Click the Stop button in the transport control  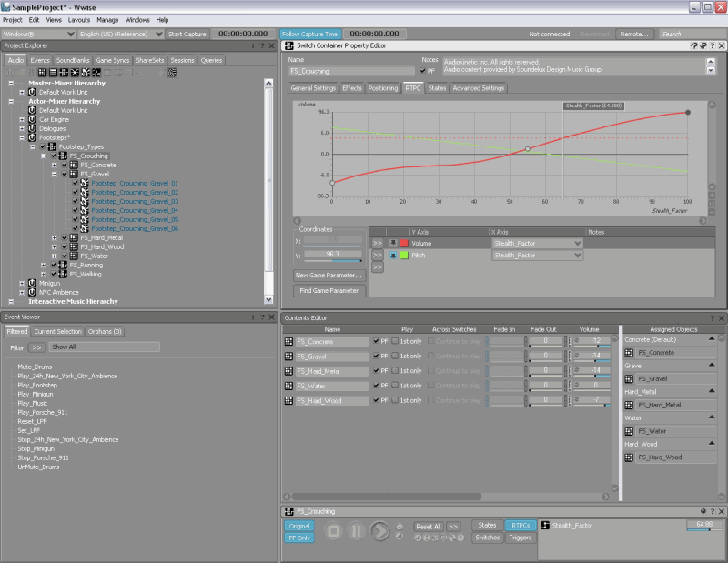coord(333,531)
